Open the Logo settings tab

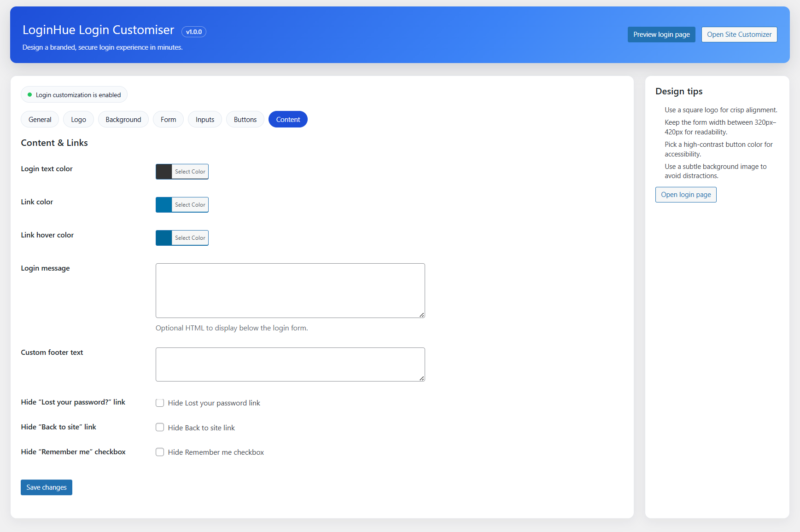click(x=78, y=119)
